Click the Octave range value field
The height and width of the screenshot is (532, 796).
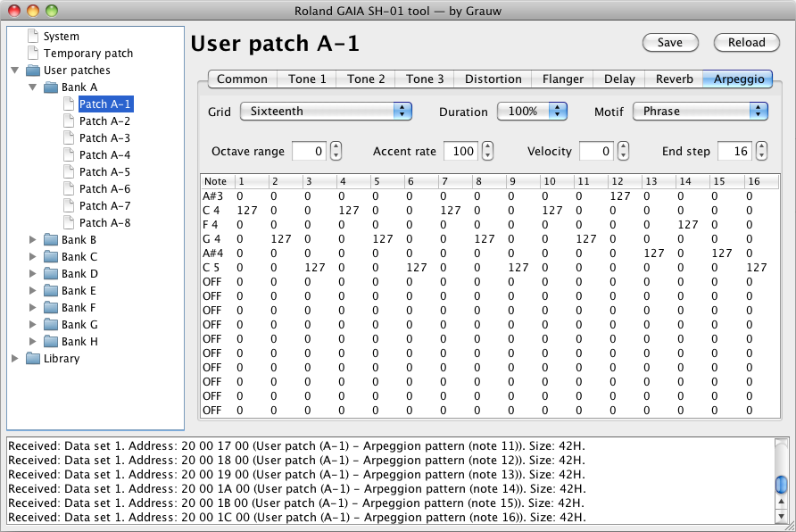[x=309, y=151]
